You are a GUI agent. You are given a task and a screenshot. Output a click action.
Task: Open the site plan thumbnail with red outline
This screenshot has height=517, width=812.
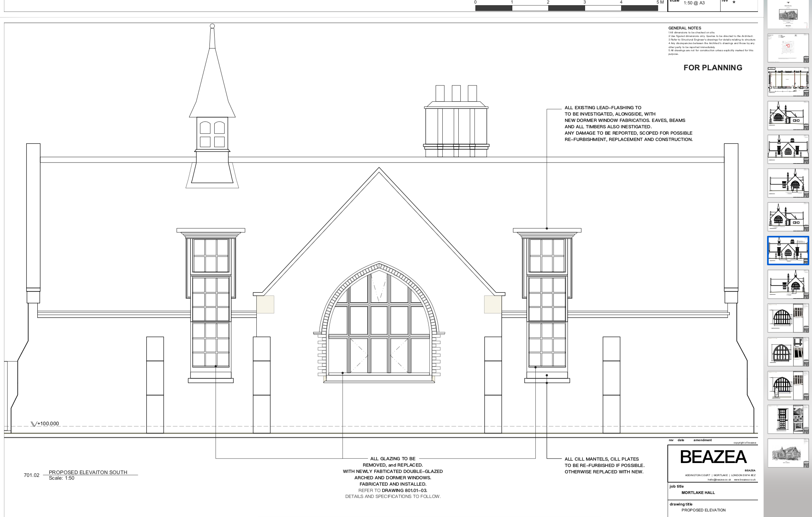click(x=788, y=47)
